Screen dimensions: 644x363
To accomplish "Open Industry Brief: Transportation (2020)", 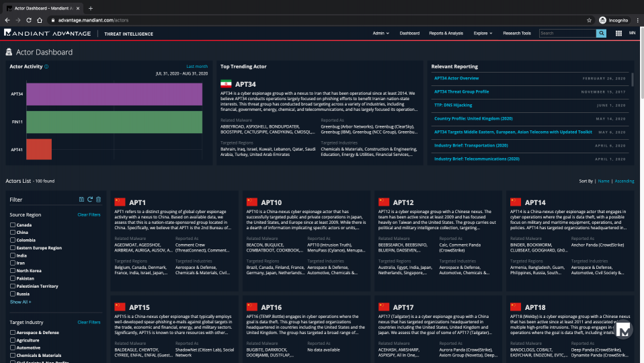I will click(471, 145).
